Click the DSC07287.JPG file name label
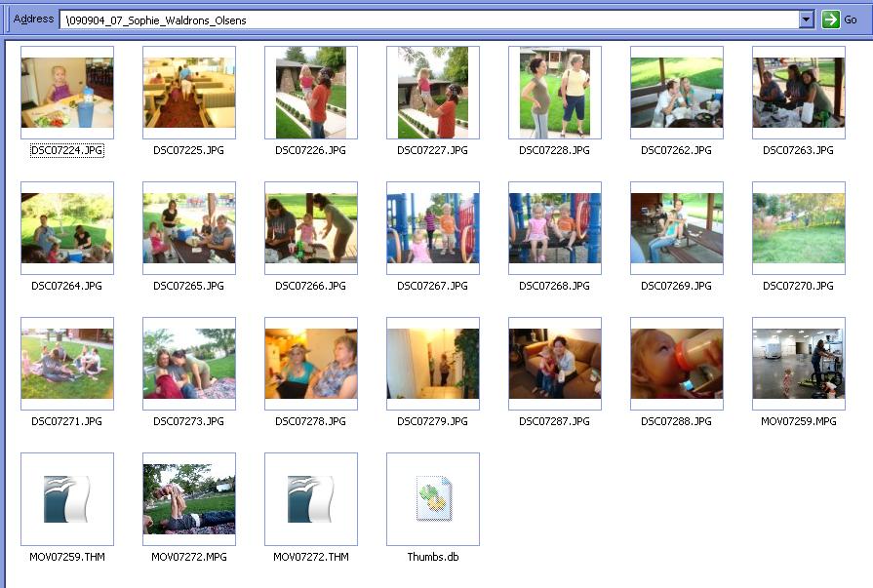The width and height of the screenshot is (873, 588). pyautogui.click(x=555, y=421)
